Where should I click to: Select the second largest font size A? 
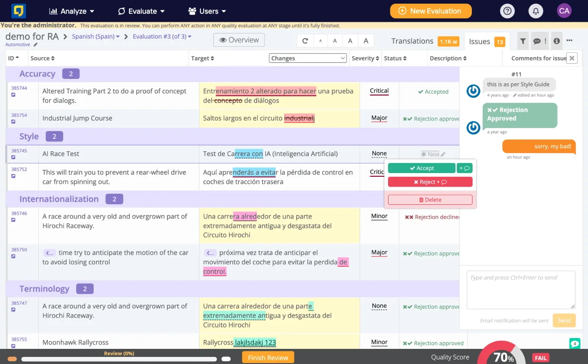(350, 41)
